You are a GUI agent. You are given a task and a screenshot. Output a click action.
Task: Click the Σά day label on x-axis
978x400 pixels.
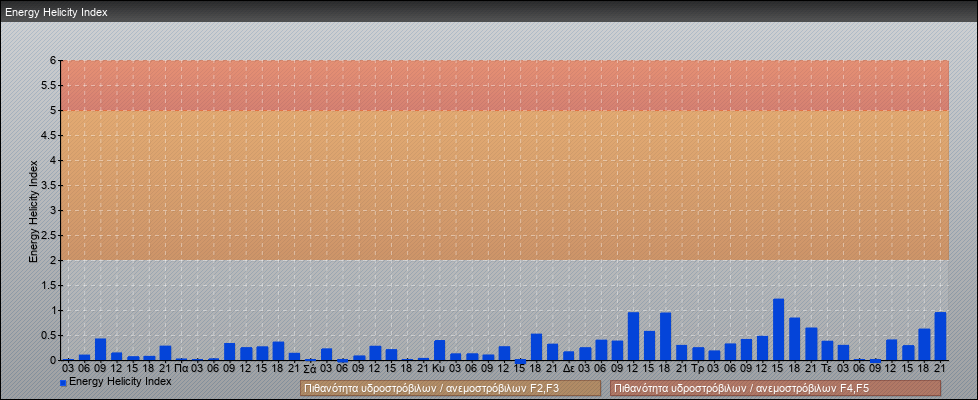coord(310,368)
